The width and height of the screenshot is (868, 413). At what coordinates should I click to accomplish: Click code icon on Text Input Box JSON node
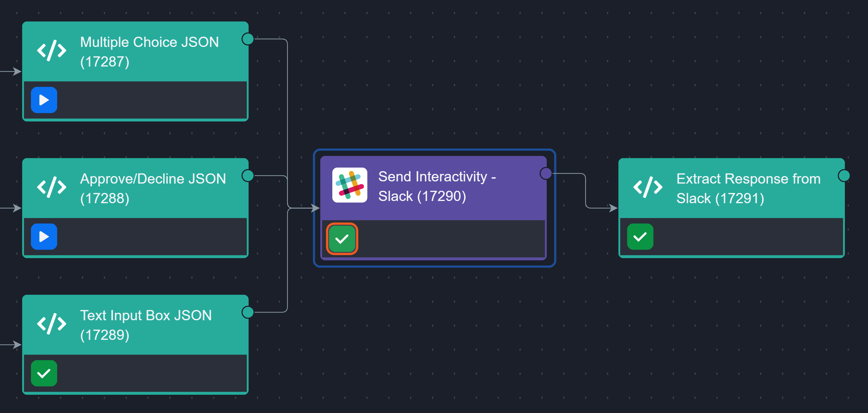(x=51, y=324)
